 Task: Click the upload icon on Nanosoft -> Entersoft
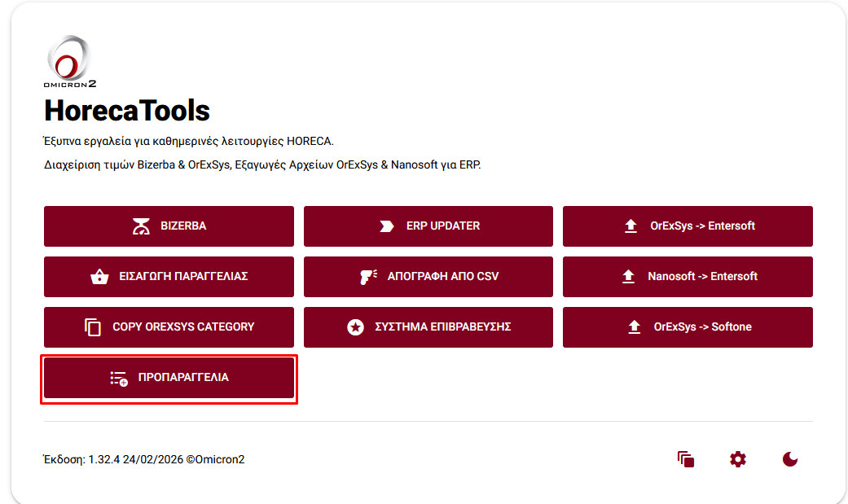628,277
